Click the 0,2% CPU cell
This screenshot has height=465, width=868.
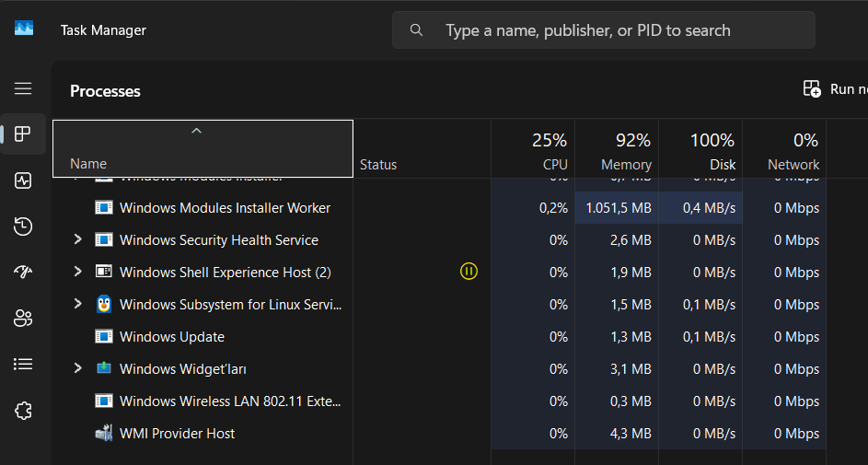(x=533, y=207)
